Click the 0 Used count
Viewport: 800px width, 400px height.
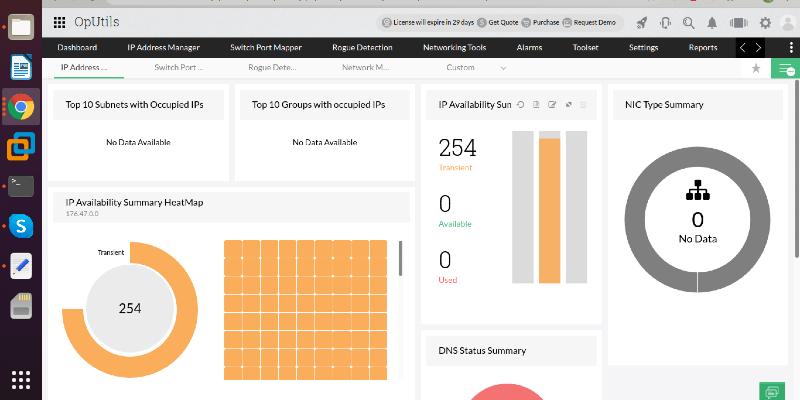[445, 260]
